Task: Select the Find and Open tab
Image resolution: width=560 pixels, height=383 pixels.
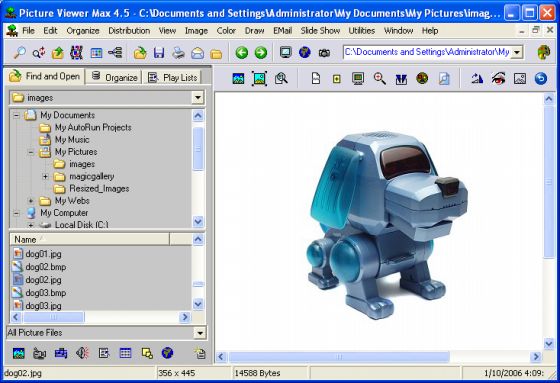Action: click(x=44, y=76)
